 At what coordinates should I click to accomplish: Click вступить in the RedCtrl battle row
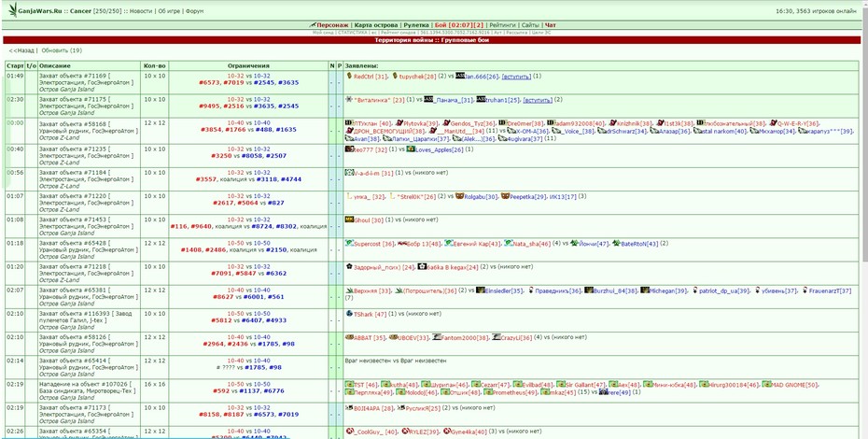pyautogui.click(x=516, y=76)
